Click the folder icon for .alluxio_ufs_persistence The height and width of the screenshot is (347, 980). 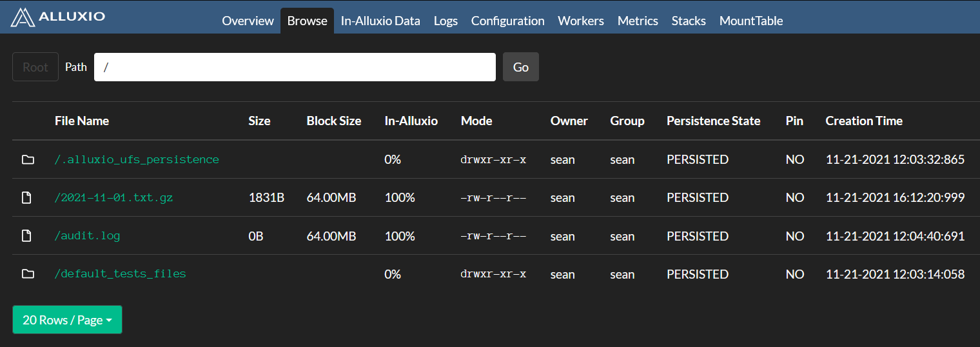pos(28,159)
